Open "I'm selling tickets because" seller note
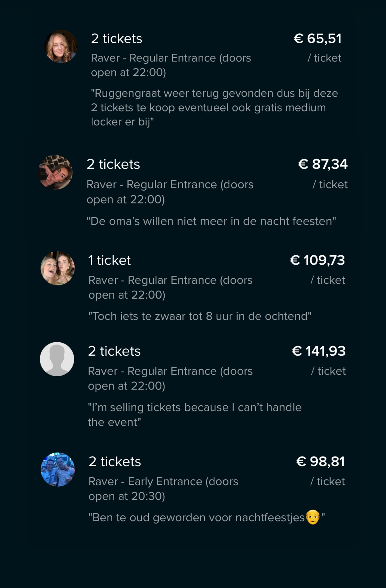This screenshot has width=386, height=588. [194, 414]
